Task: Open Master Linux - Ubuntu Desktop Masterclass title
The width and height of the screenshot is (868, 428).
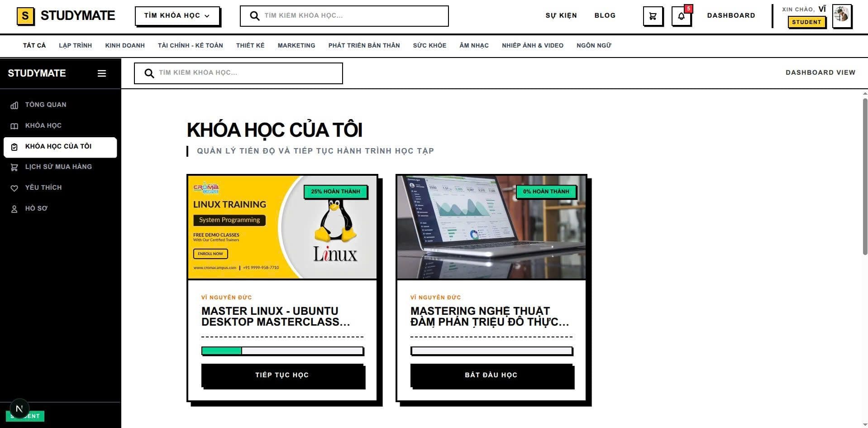Action: tap(276, 317)
